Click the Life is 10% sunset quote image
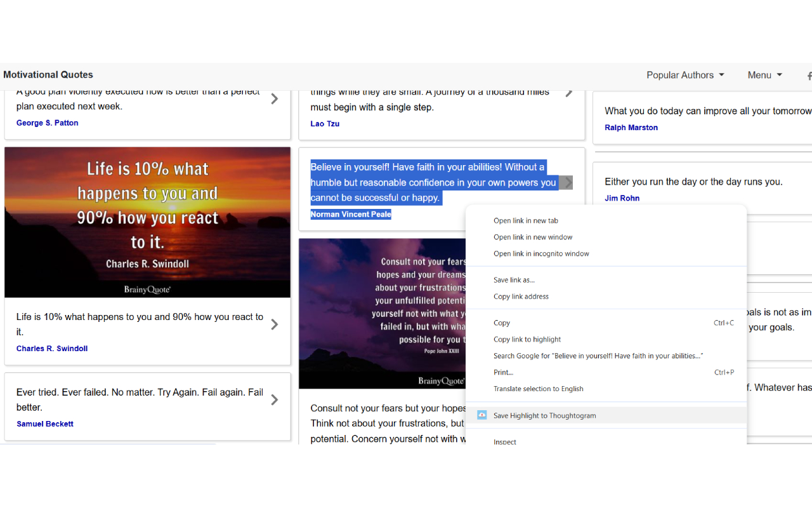The width and height of the screenshot is (812, 508). (x=147, y=222)
